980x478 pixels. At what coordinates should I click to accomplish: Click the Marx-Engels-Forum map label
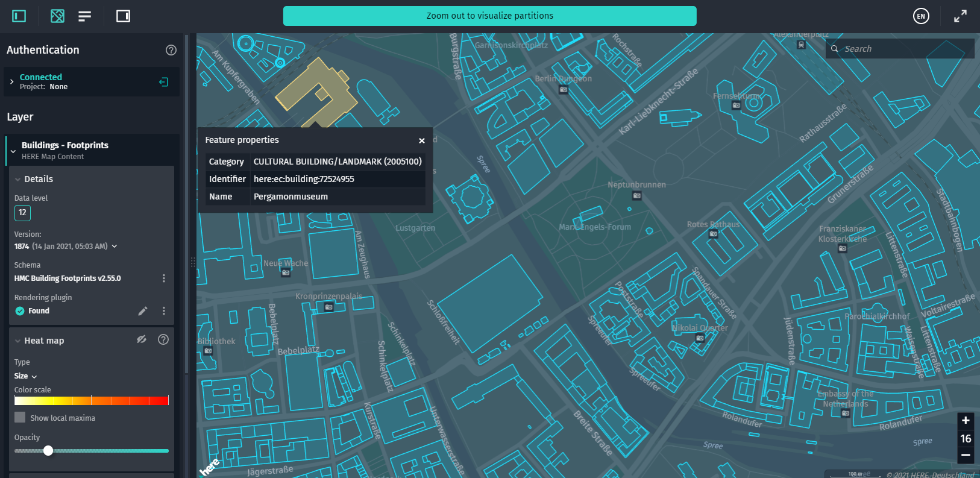coord(595,227)
